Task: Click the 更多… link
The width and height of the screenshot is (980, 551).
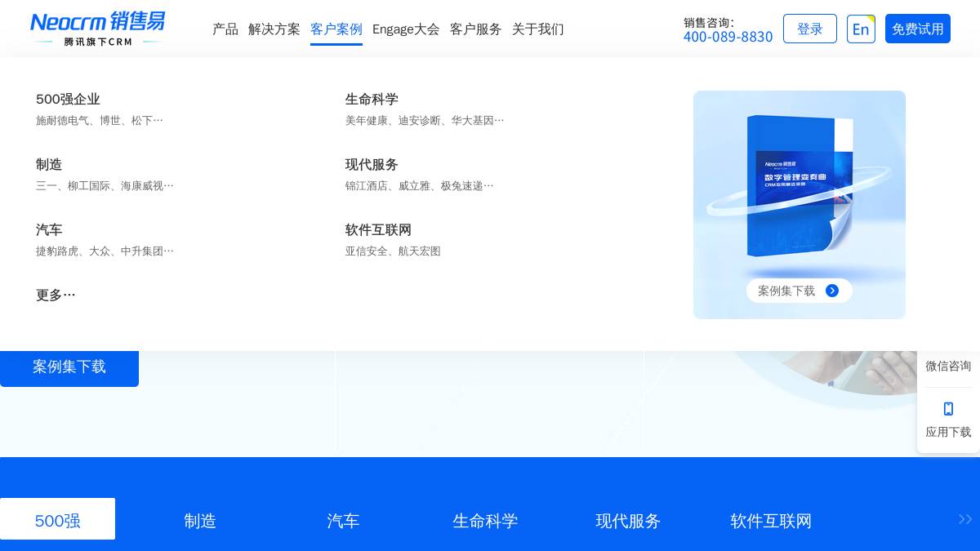Action: (x=56, y=295)
